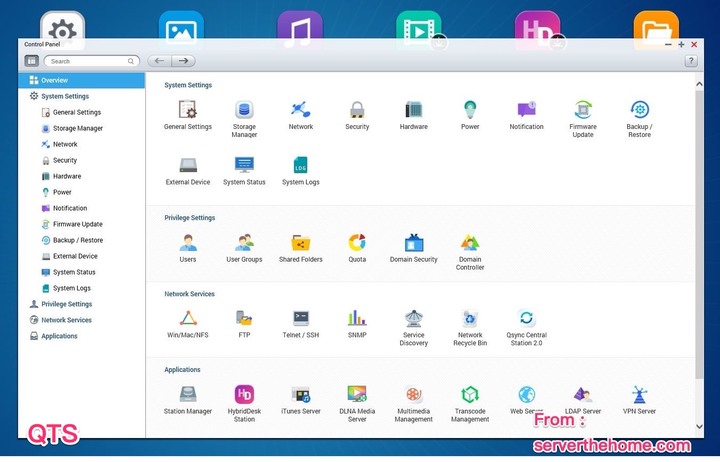
Task: Select Overview in the sidebar
Action: 82,80
